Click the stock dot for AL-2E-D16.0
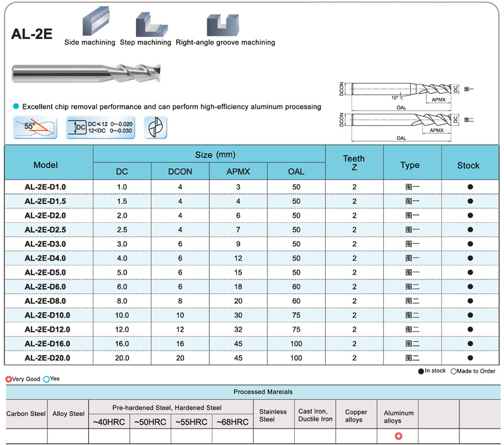The image size is (504, 445). (x=470, y=344)
